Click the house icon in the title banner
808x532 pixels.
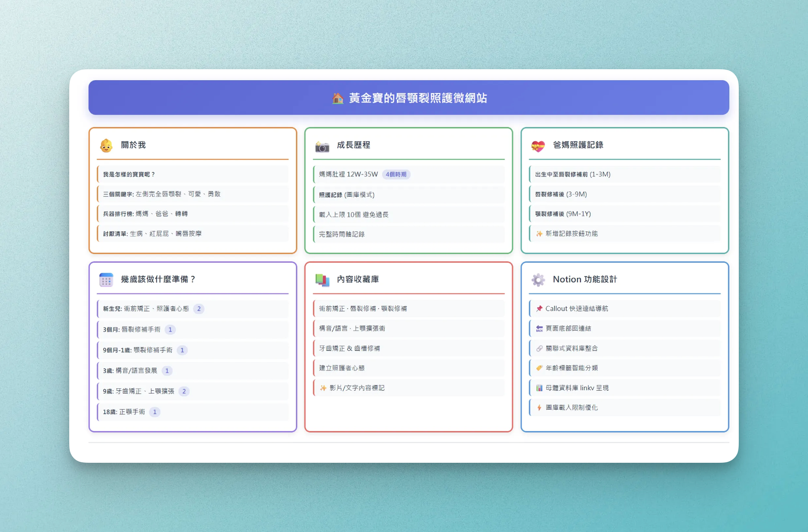tap(338, 98)
